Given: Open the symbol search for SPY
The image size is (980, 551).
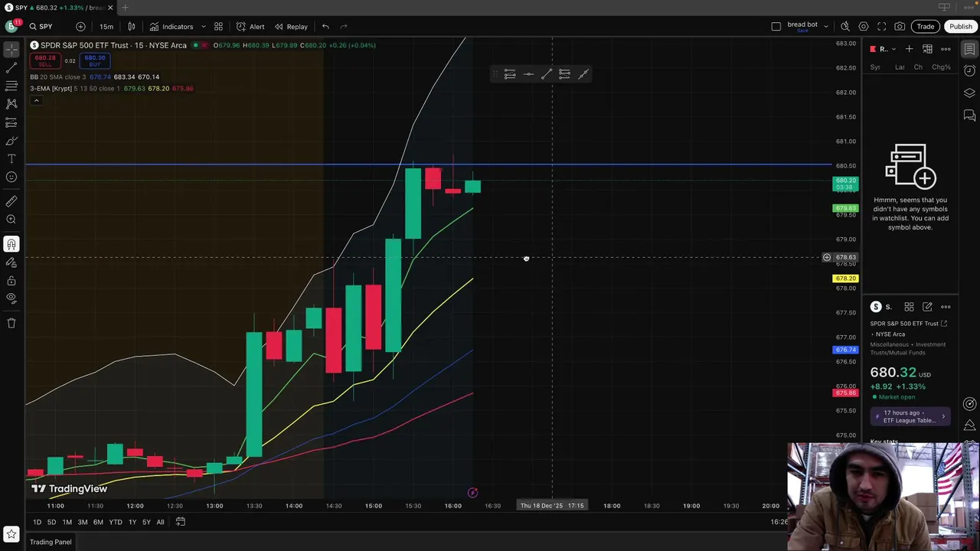Looking at the screenshot, I should [x=41, y=27].
